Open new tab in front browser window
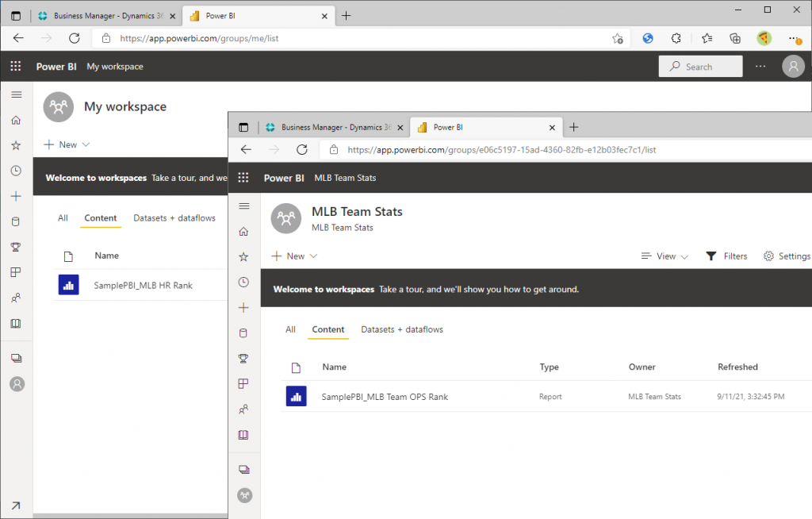This screenshot has width=812, height=519. 574,128
